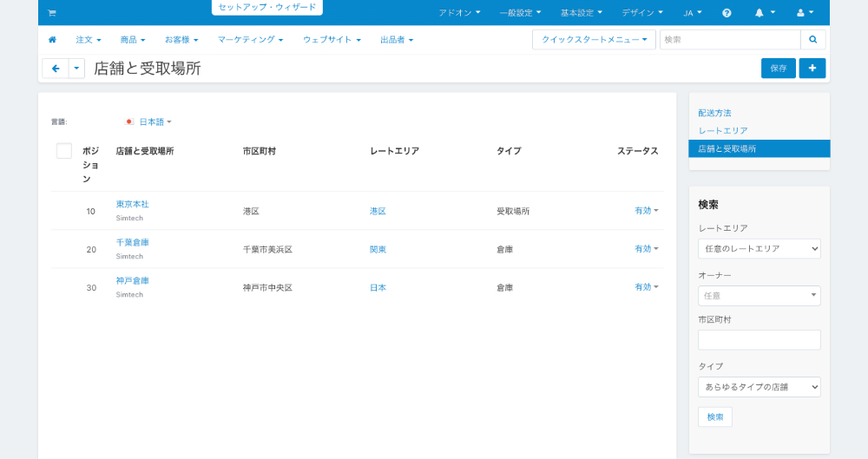Open the 神戸倉庫 store link
Image resolution: width=868 pixels, height=459 pixels.
pyautogui.click(x=132, y=281)
